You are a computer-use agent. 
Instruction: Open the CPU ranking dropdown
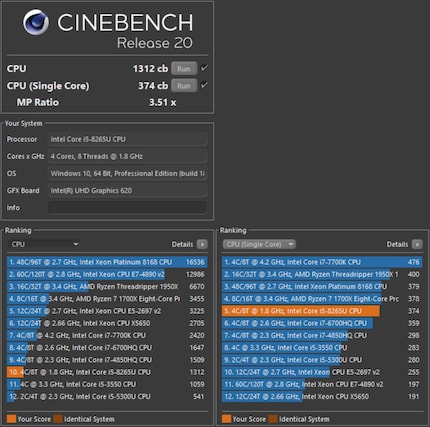tap(45, 244)
